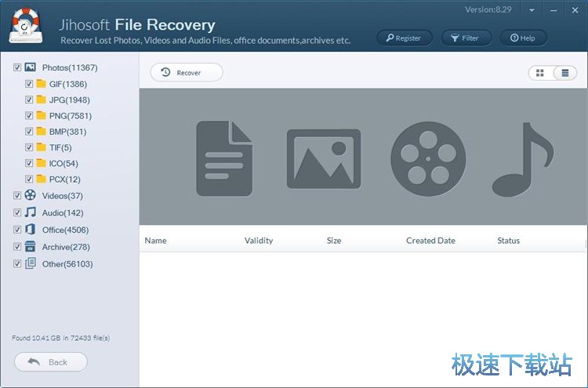Image resolution: width=588 pixels, height=388 pixels.
Task: Uncheck the Photos(11367) checkbox
Action: (x=17, y=67)
